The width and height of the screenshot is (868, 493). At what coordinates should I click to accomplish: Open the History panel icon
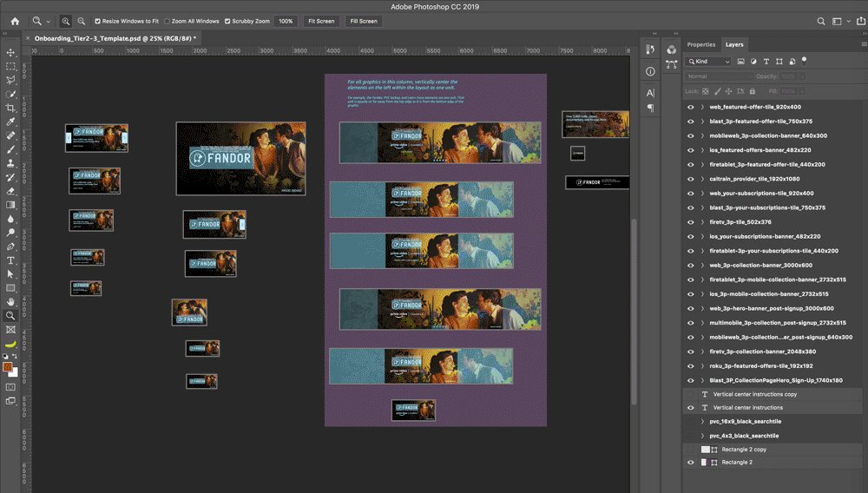pos(650,49)
